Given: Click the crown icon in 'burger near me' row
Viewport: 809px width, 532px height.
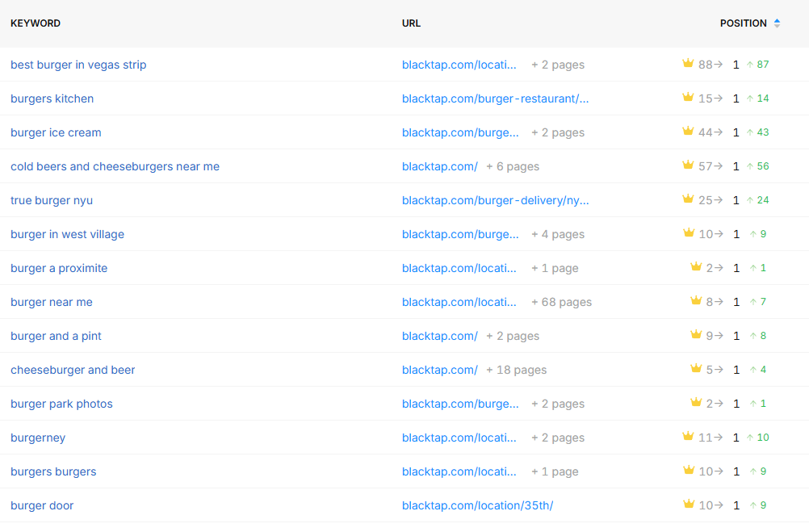Looking at the screenshot, I should coord(696,300).
